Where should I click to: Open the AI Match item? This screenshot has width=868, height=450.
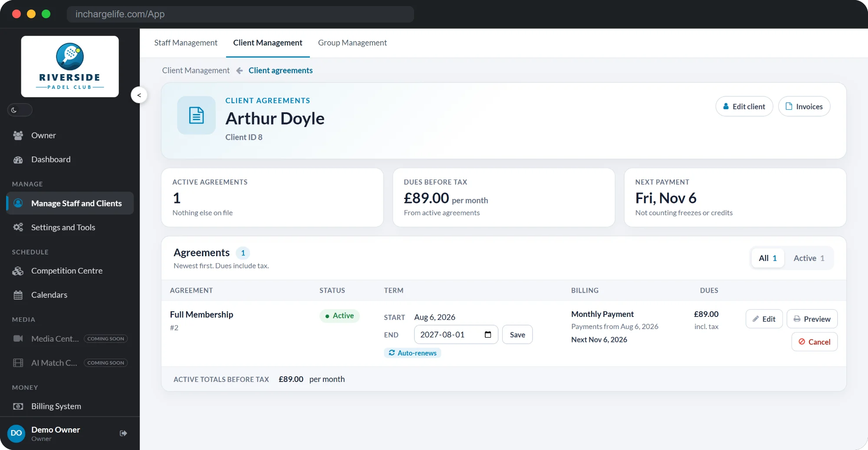click(69, 363)
